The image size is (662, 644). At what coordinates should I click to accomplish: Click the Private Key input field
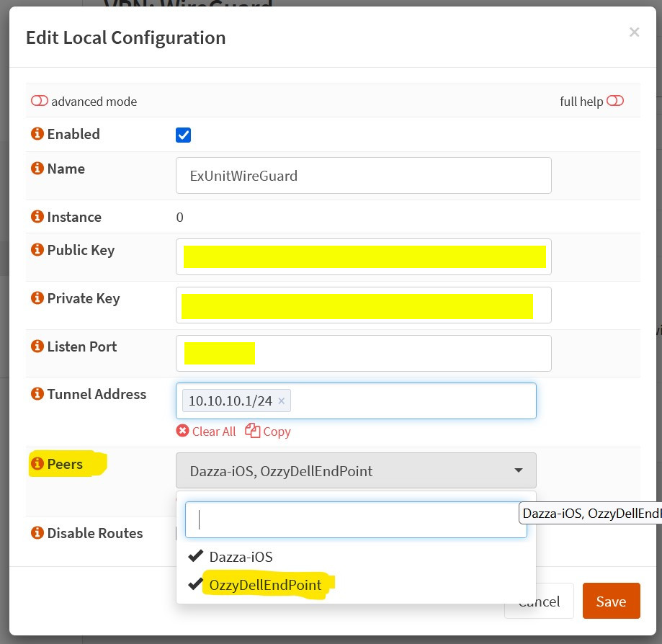pos(364,305)
